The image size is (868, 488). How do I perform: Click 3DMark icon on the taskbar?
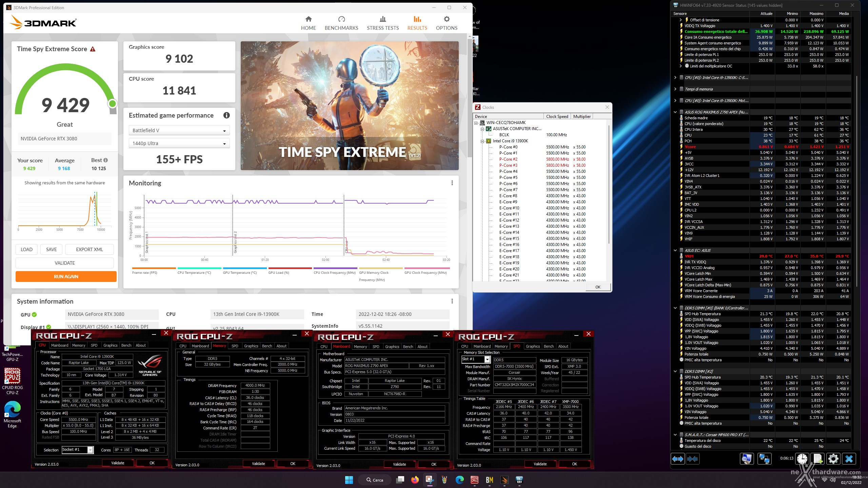(x=504, y=480)
